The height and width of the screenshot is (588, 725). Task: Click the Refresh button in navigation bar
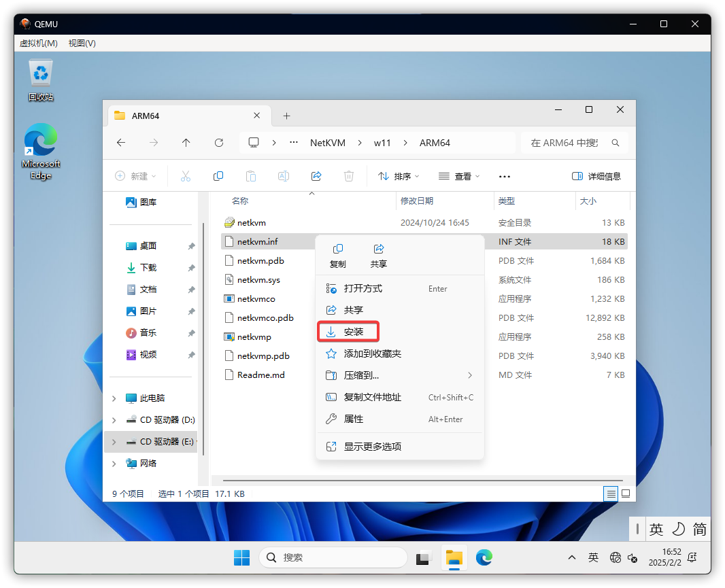click(x=219, y=143)
